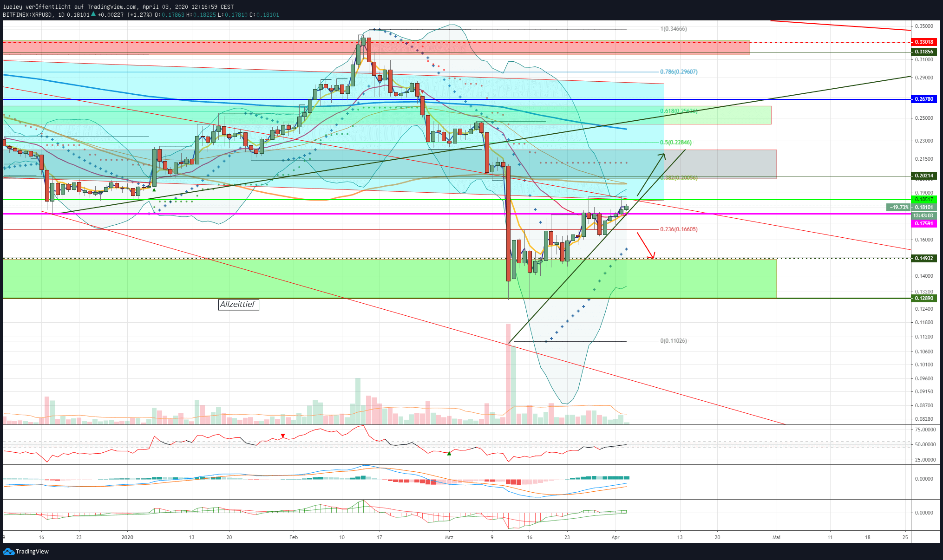Click the 0.14000 value on price scale
This screenshot has width=943, height=560.
point(924,276)
